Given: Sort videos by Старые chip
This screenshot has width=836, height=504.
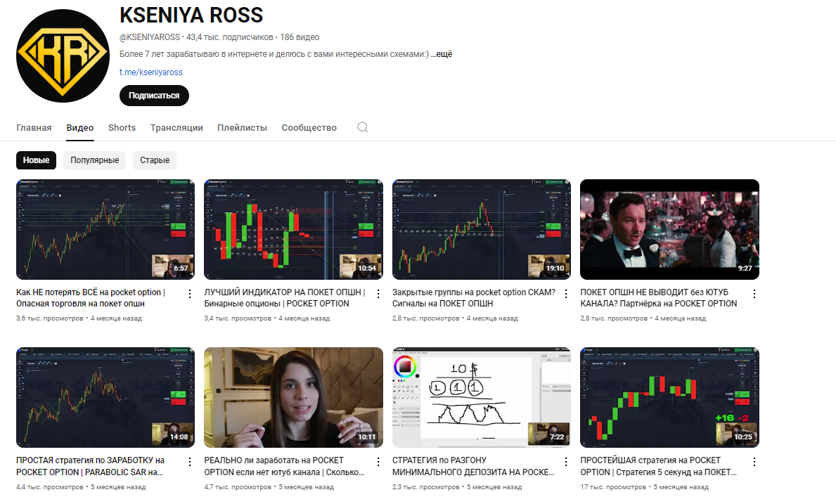Looking at the screenshot, I should pos(155,160).
